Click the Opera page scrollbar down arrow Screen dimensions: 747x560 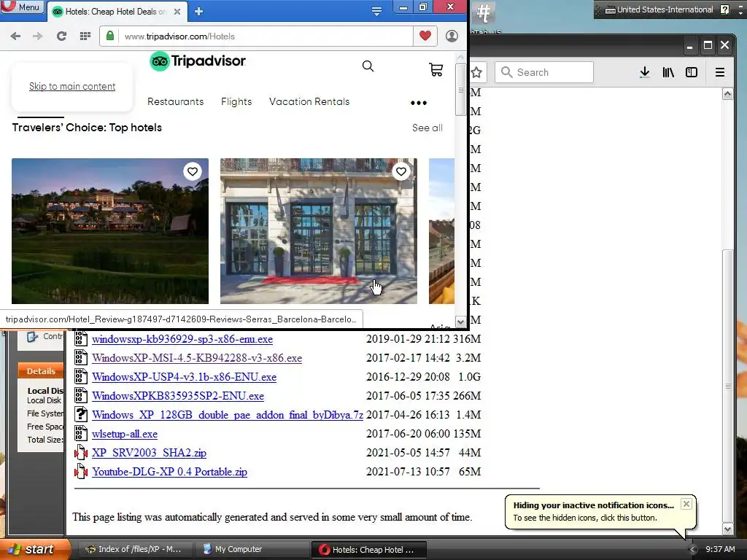pyautogui.click(x=460, y=322)
